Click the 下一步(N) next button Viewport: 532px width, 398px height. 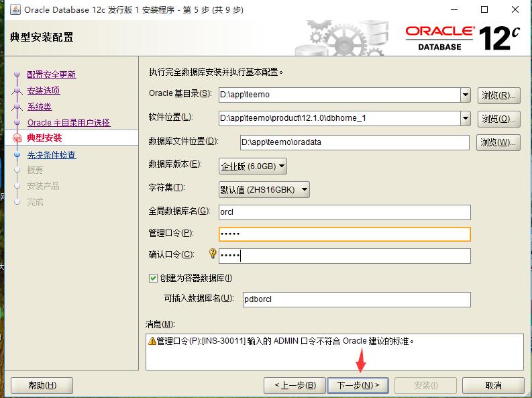[358, 385]
